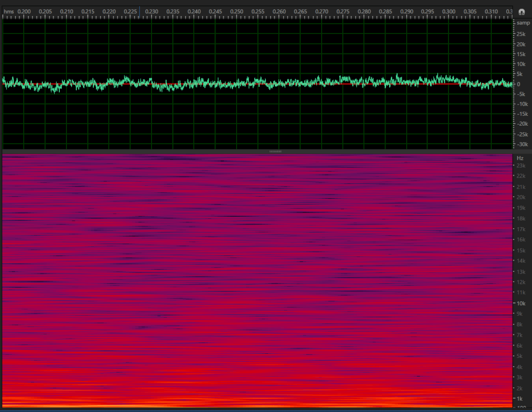Click the 20k mark on the frequency ruler
The height and width of the screenshot is (412, 532).
(521, 197)
